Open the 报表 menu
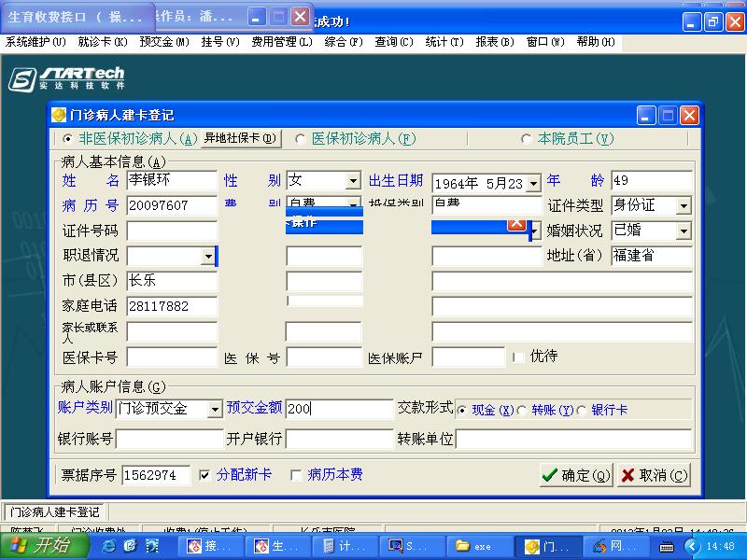 495,42
